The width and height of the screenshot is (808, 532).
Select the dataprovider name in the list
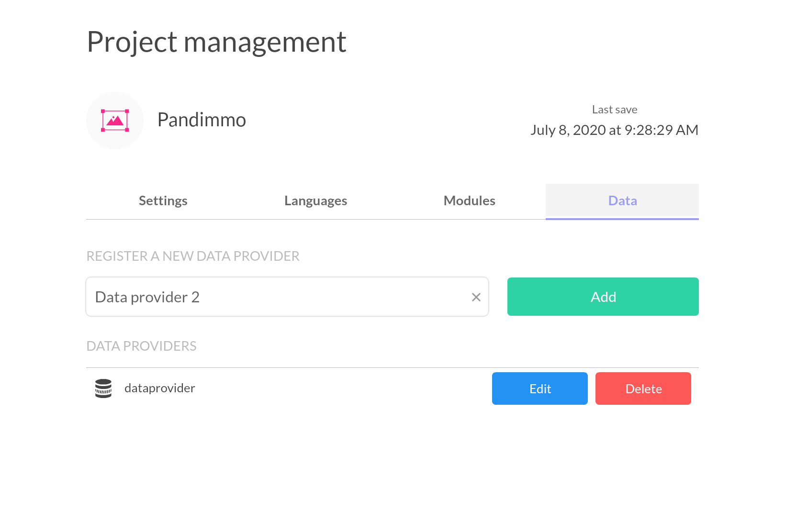click(160, 388)
